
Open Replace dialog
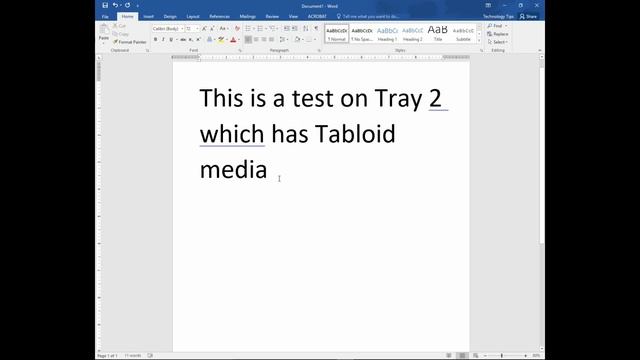click(498, 34)
